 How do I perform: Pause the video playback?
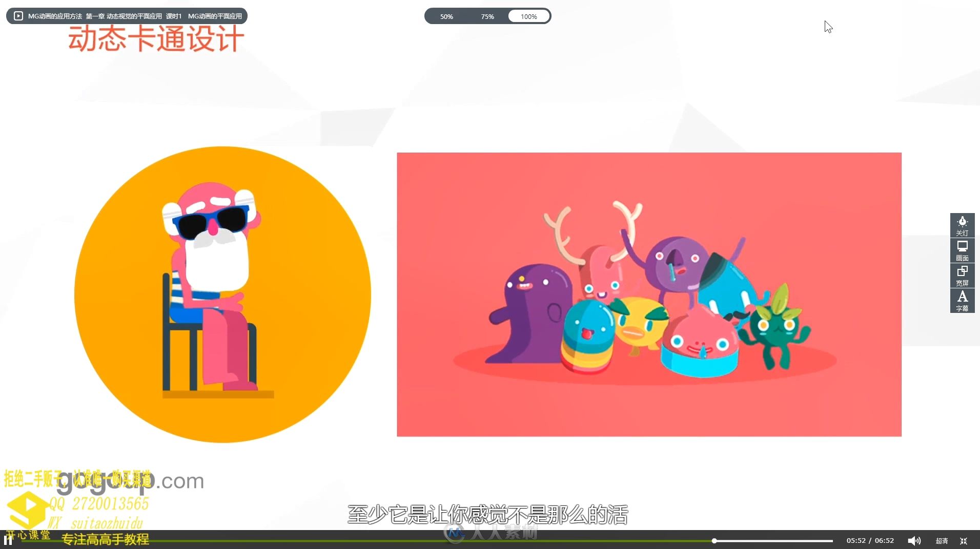(8, 540)
